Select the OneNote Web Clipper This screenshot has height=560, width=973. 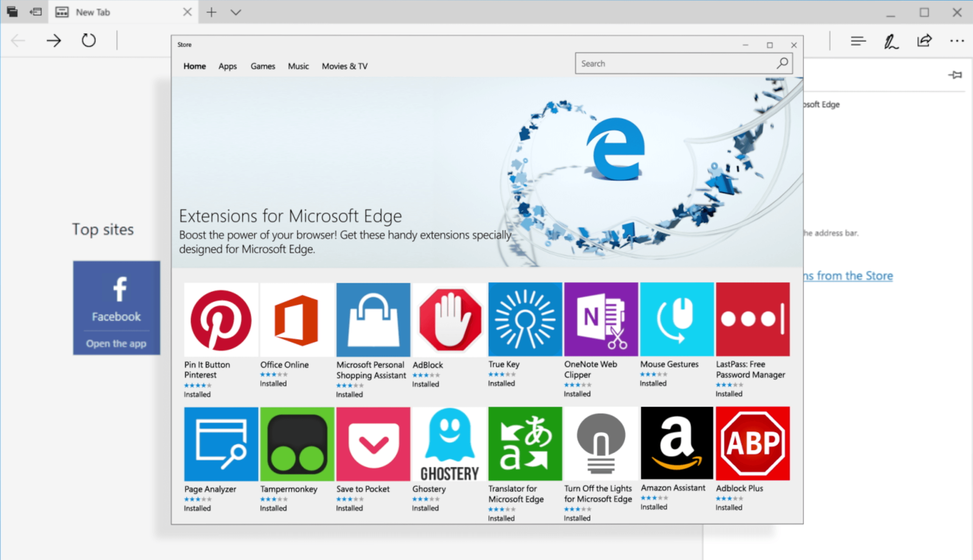click(600, 319)
